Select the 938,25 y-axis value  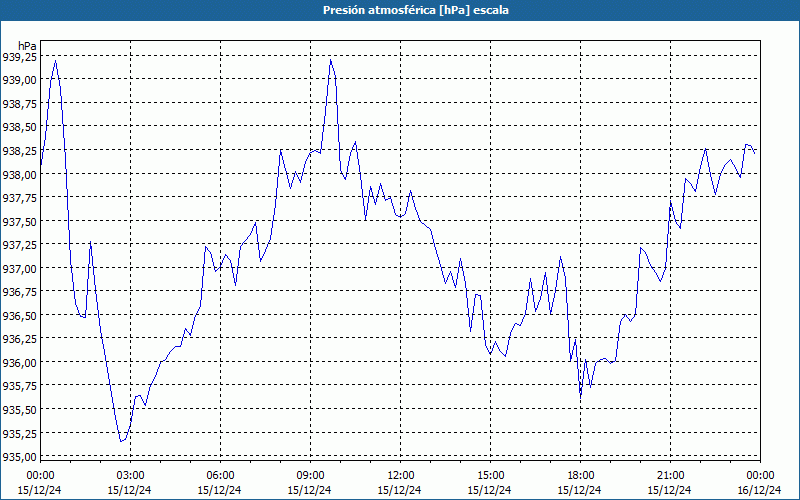[x=19, y=151]
